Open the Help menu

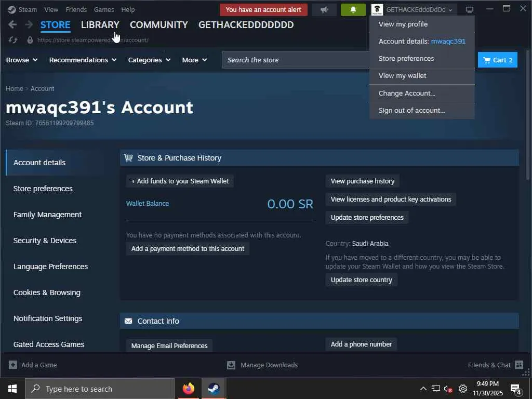[128, 9]
